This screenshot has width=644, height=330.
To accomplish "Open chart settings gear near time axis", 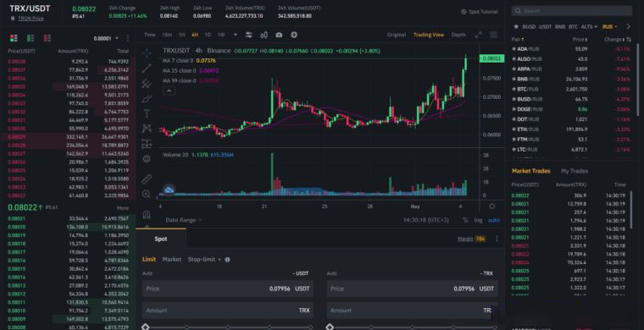I will (492, 206).
